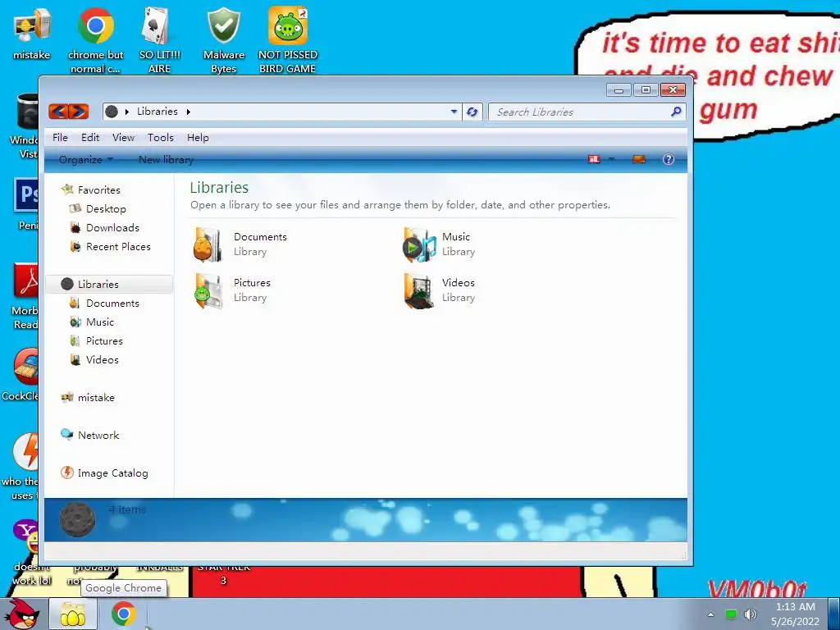
Task: Open the angry bird Start button
Action: [x=23, y=614]
